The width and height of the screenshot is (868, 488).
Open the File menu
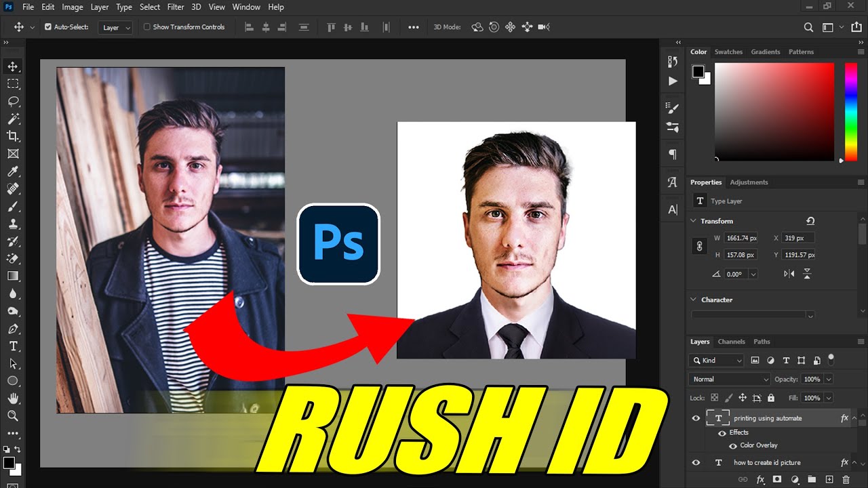(x=28, y=7)
